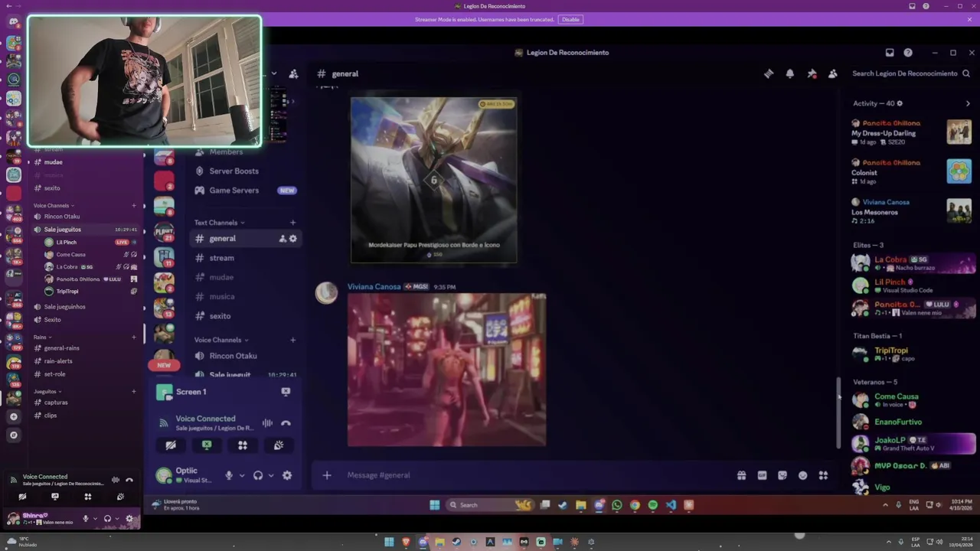
Task: Open Viviana Canosa username on message
Action: click(x=374, y=287)
